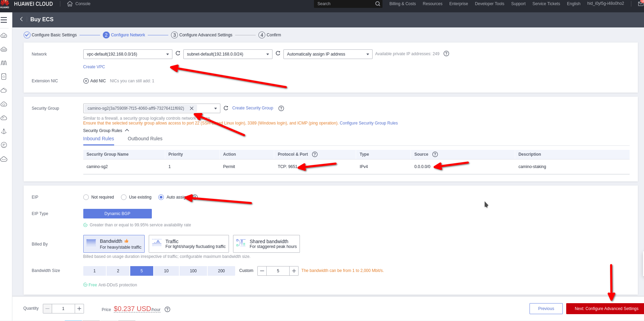This screenshot has width=644, height=321.
Task: Select Auto assign EIP option
Action: [x=161, y=197]
